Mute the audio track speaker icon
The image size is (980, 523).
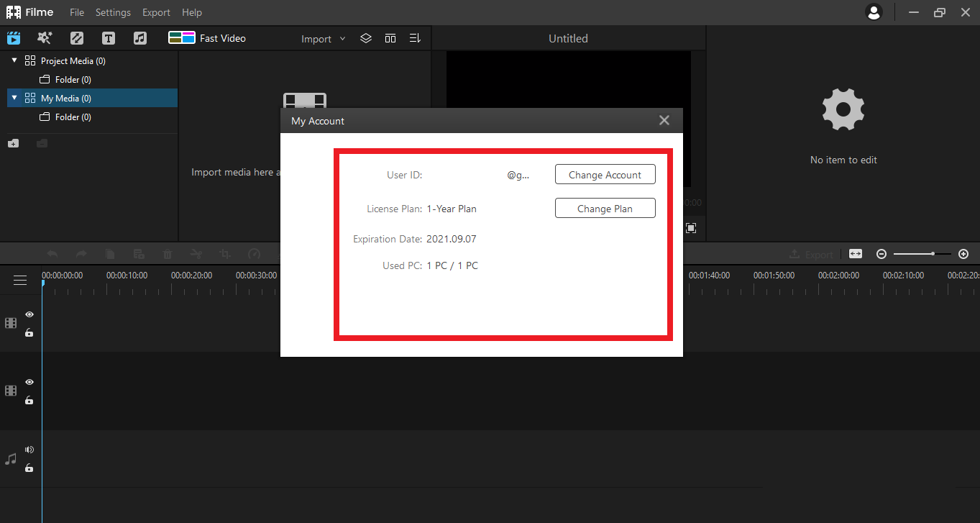pyautogui.click(x=29, y=449)
